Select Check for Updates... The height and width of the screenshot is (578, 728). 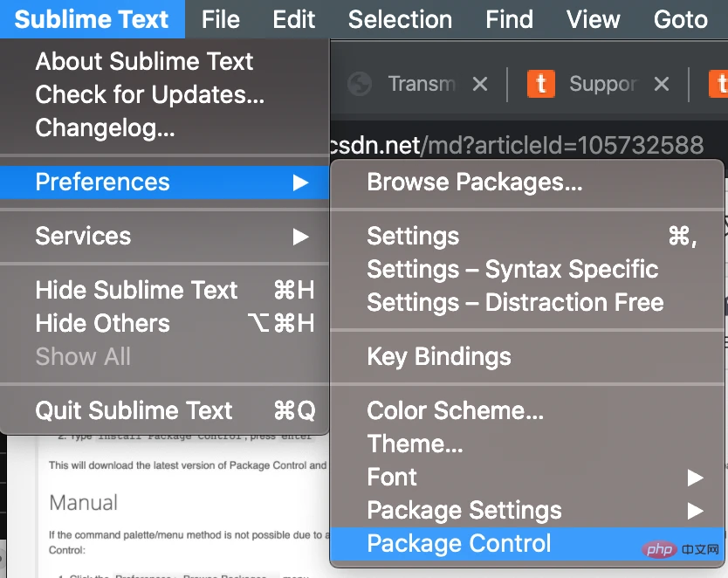164,94
